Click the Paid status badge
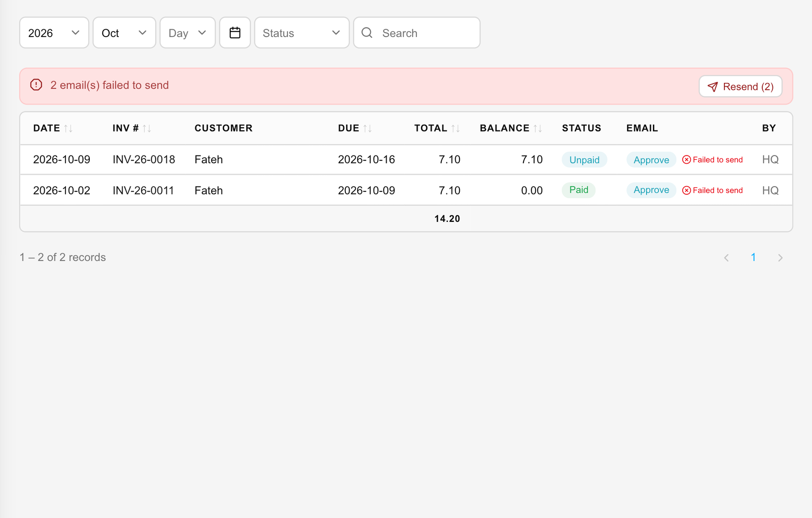 coord(579,190)
